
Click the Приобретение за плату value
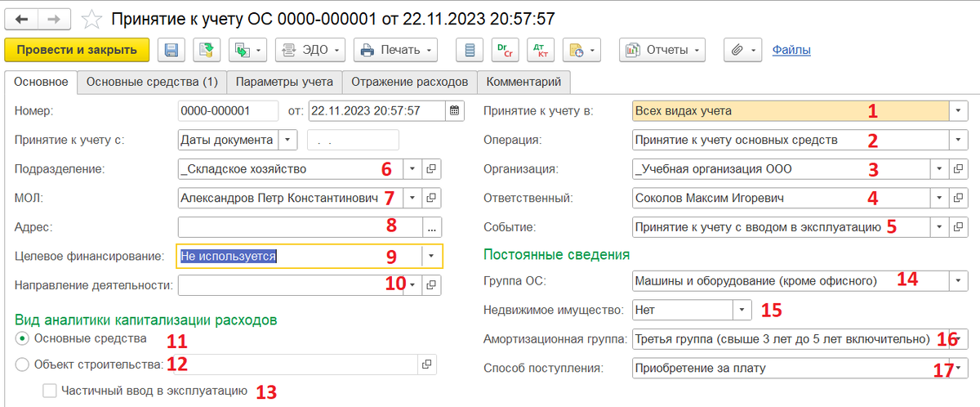click(x=702, y=368)
